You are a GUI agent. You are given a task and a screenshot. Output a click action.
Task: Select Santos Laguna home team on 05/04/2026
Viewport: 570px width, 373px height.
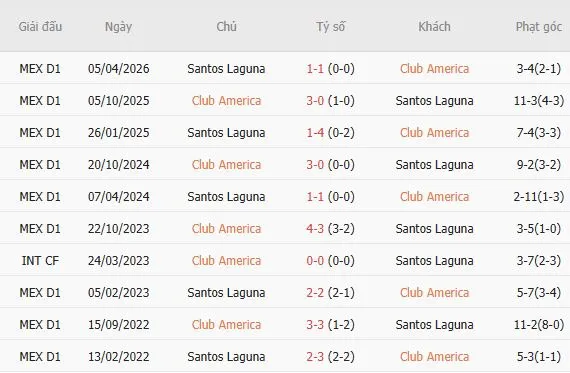[226, 69]
